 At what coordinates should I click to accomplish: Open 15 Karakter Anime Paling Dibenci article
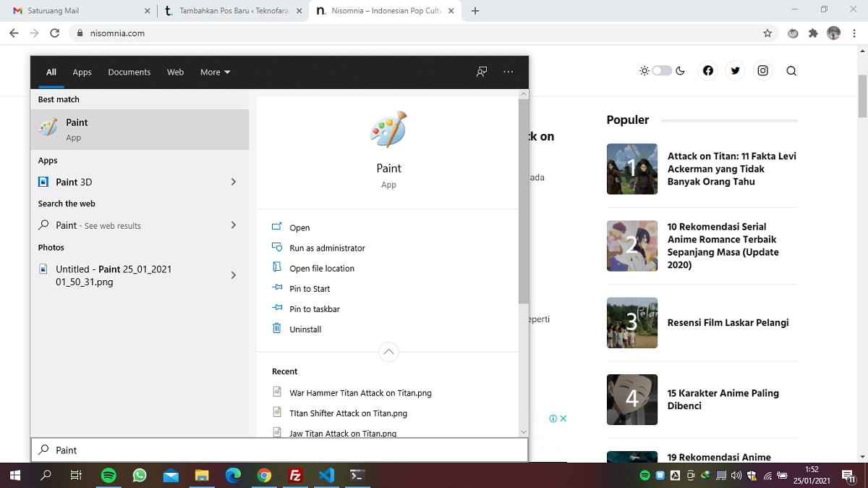pyautogui.click(x=723, y=399)
